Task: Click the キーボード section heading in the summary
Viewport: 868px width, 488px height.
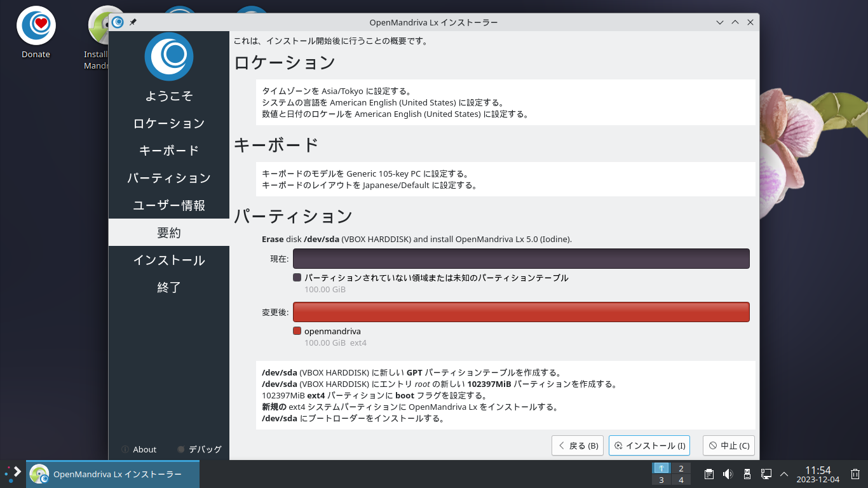Action: (276, 145)
